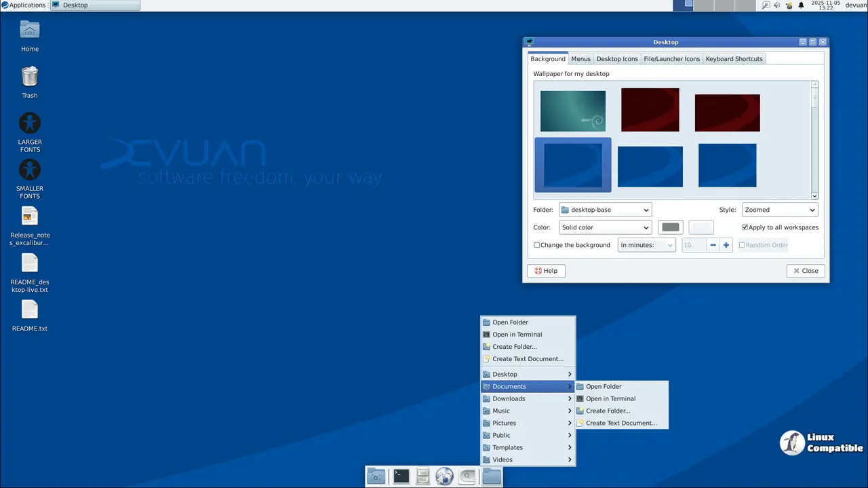Launch the file manager drawer icon in dock
Image resolution: width=868 pixels, height=488 pixels.
click(x=422, y=476)
